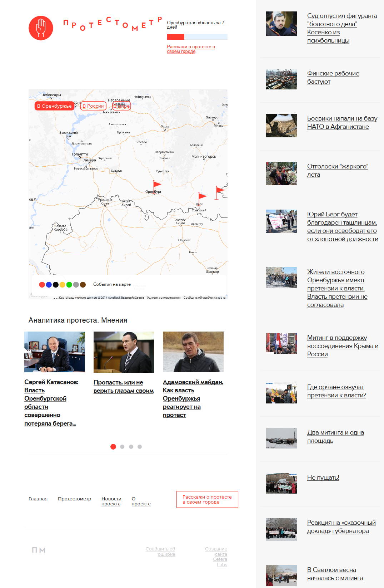
Task: Open 'Сообщить об ошибке' footer link
Action: tap(160, 552)
